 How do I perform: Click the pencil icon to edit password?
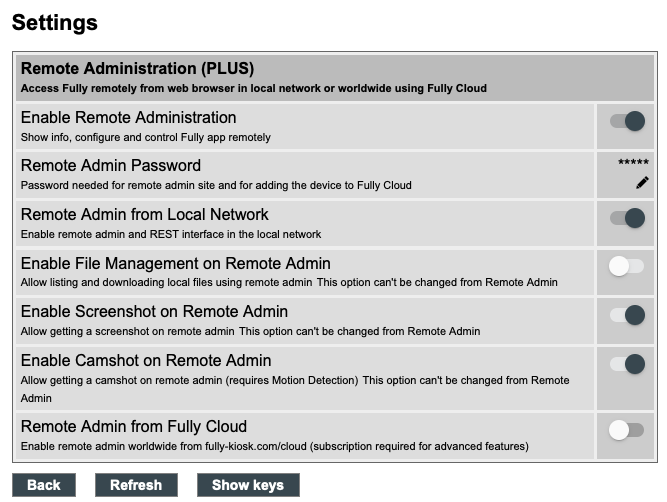642,183
